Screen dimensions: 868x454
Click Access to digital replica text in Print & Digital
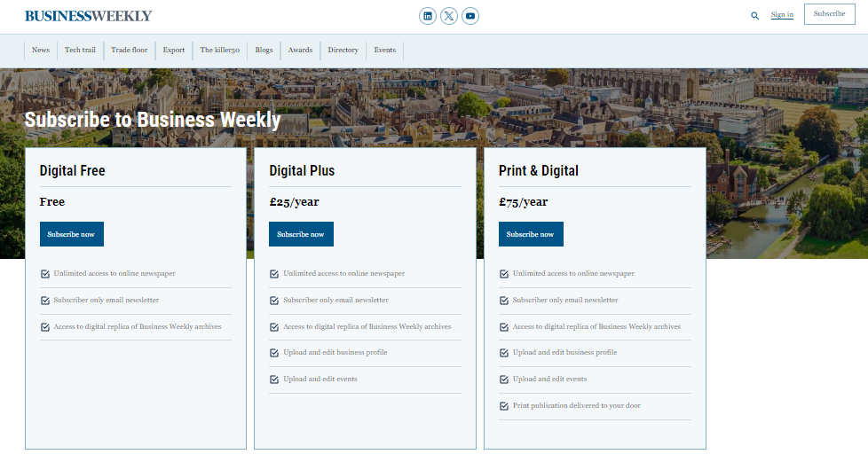[x=596, y=326]
